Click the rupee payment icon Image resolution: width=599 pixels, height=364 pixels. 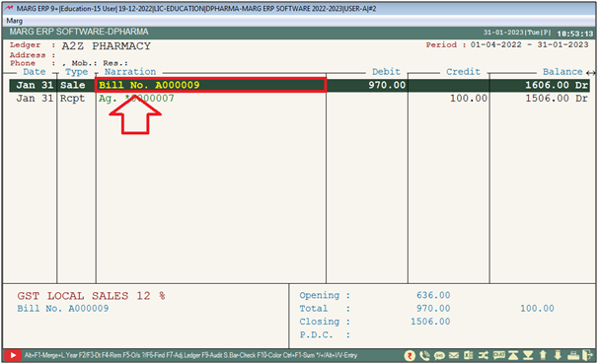click(410, 355)
